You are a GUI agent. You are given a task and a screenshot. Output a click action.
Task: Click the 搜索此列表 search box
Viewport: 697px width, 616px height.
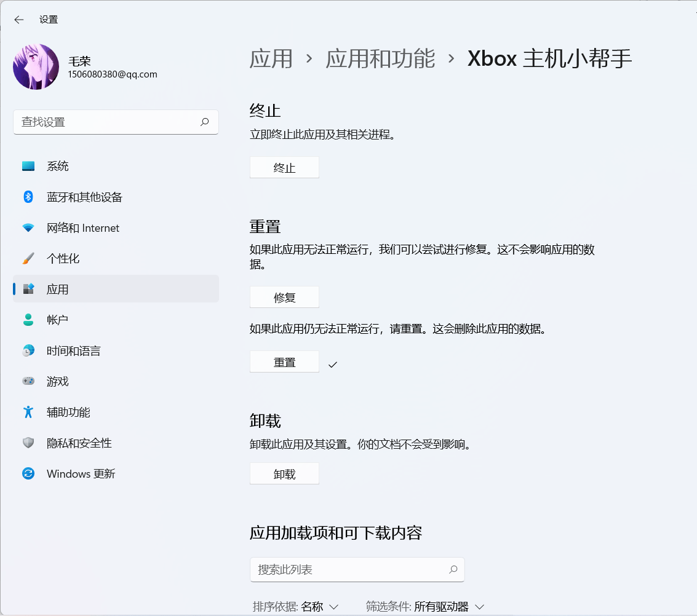click(x=357, y=569)
